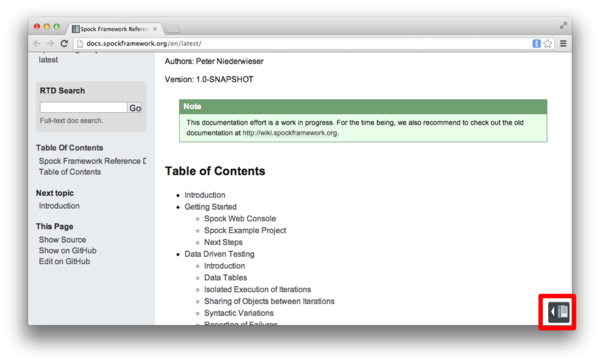
Task: Open the wiki.spockframework.org link
Action: 290,133
